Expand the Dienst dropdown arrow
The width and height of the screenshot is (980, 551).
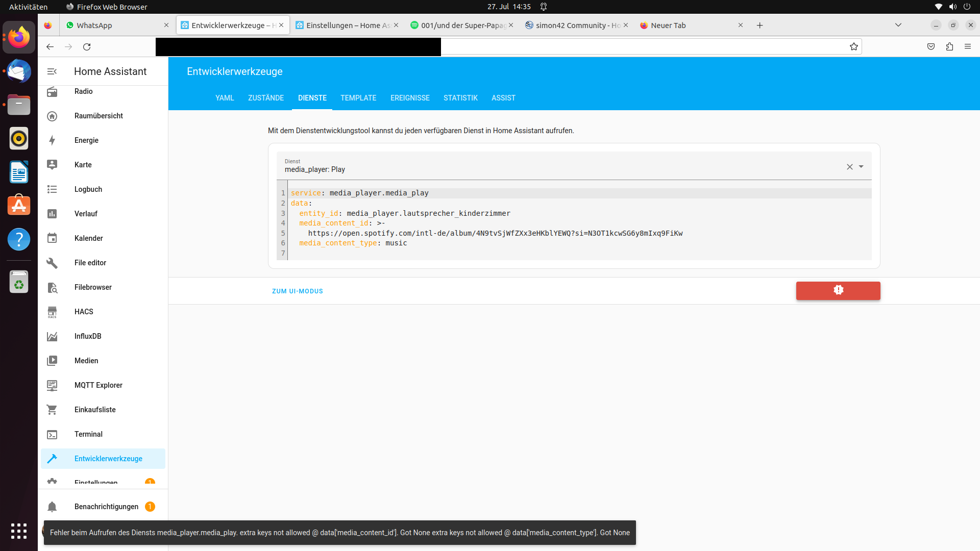861,167
